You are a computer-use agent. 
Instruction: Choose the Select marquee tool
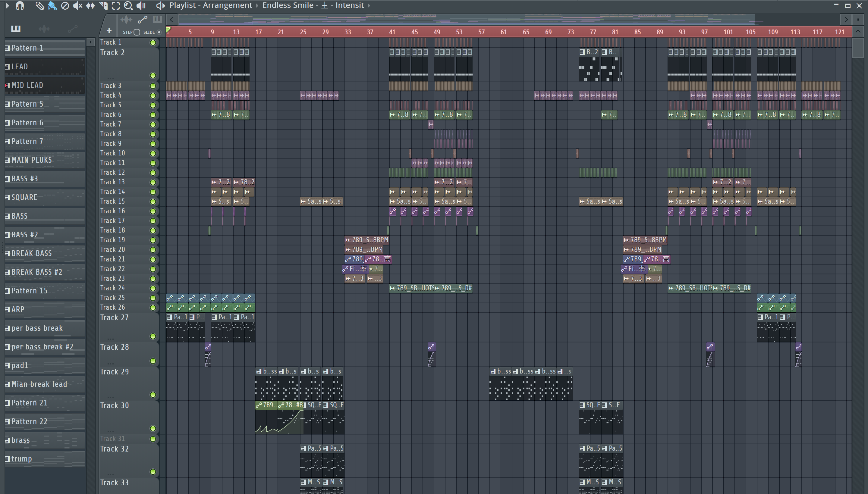[x=116, y=5]
